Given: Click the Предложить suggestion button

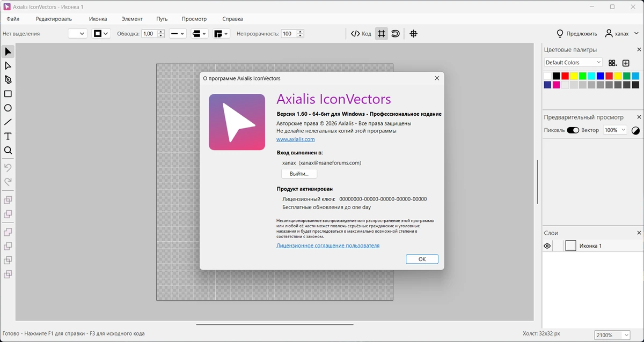Looking at the screenshot, I should point(577,33).
